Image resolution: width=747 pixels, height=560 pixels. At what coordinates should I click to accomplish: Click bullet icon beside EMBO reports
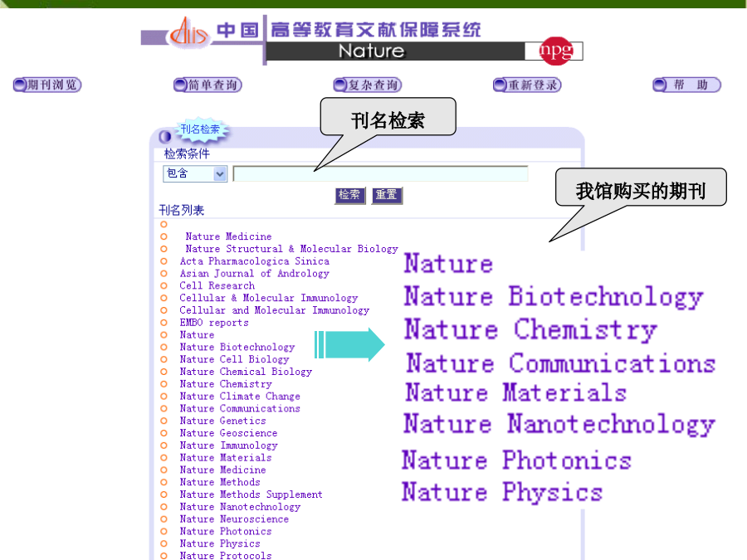click(x=164, y=323)
